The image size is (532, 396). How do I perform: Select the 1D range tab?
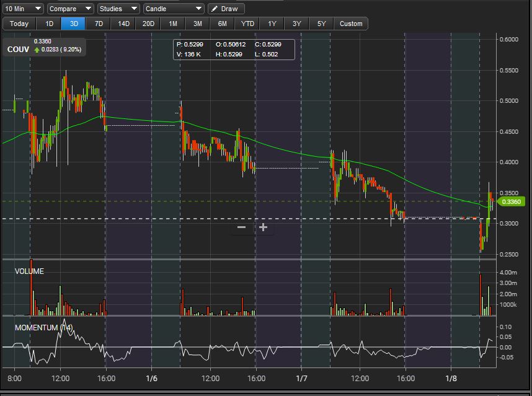point(49,24)
